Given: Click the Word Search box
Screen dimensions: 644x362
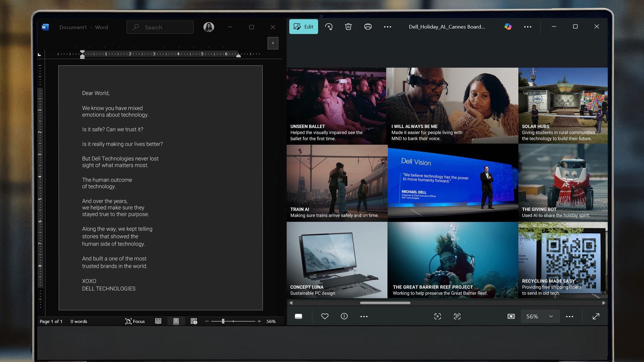Looking at the screenshot, I should pos(160,27).
